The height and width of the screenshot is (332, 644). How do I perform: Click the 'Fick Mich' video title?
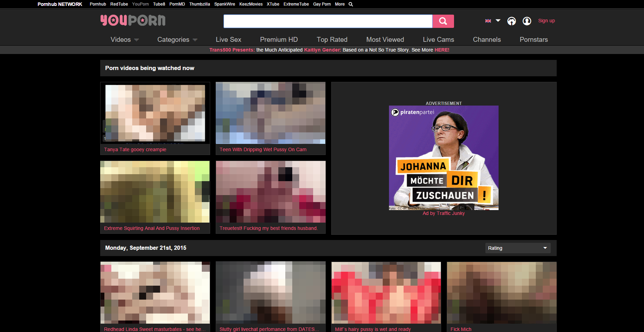pos(461,329)
